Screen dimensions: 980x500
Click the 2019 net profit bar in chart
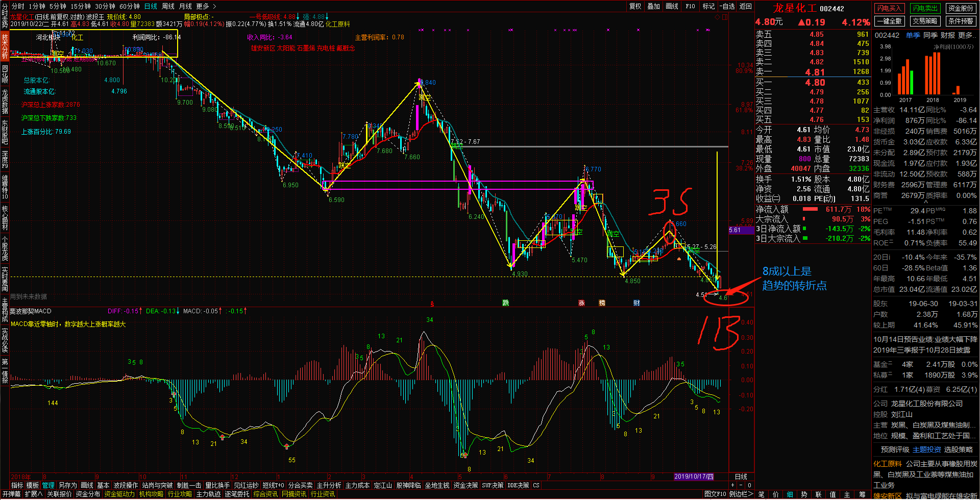958,90
